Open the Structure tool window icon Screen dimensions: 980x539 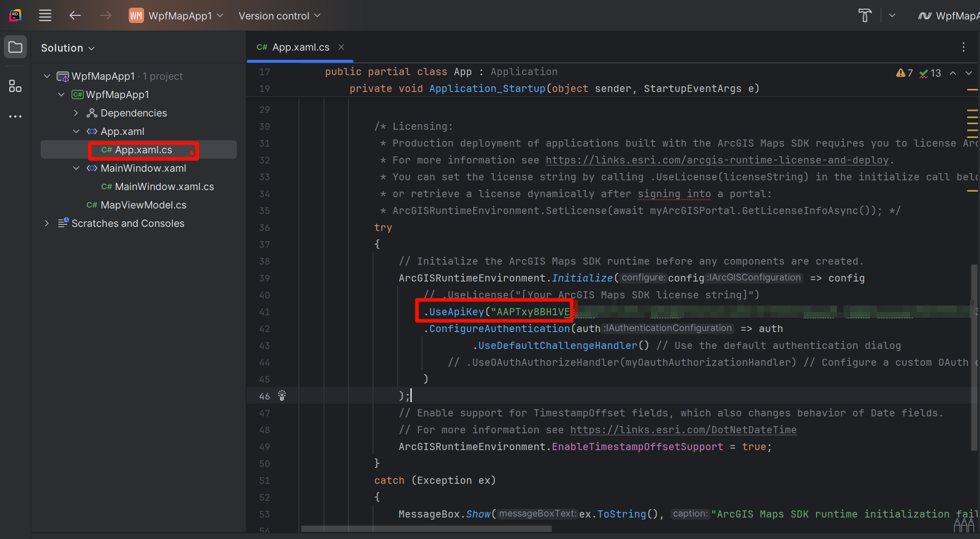tap(15, 86)
